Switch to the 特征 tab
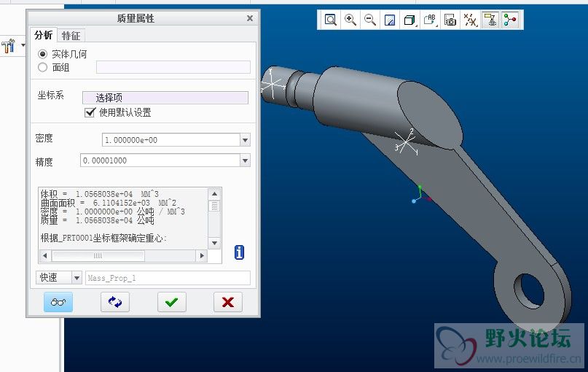588x372 pixels. pyautogui.click(x=71, y=36)
